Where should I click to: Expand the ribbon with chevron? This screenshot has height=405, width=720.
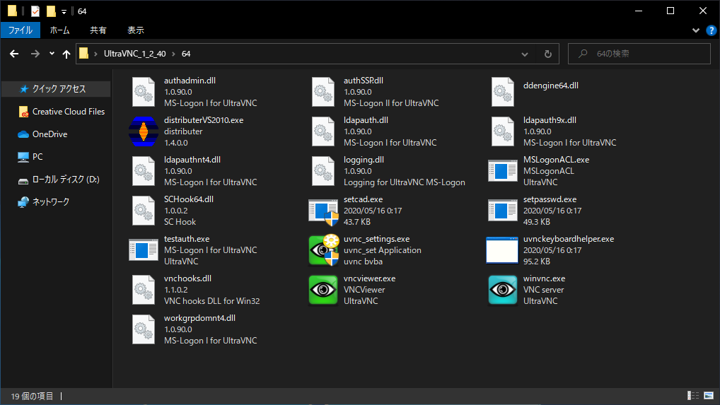[x=696, y=30]
